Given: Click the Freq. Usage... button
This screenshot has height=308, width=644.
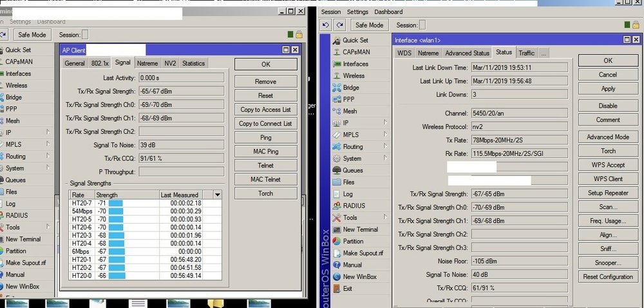Looking at the screenshot, I should (607, 220).
